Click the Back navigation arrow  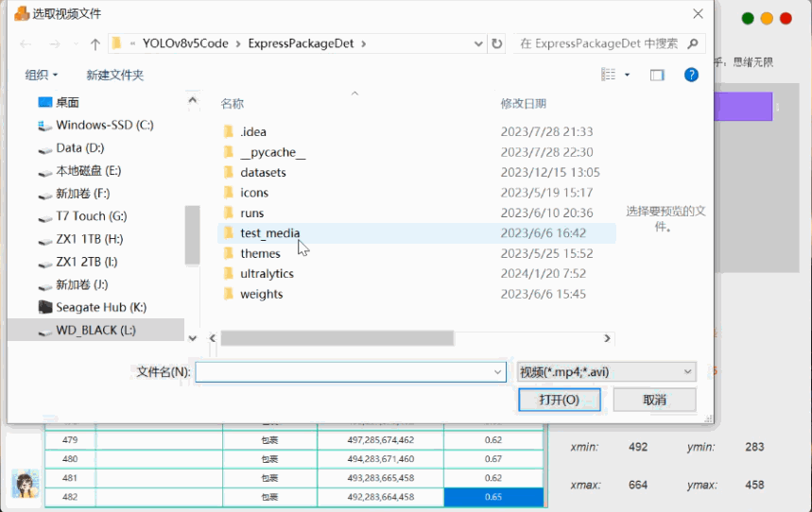click(26, 44)
